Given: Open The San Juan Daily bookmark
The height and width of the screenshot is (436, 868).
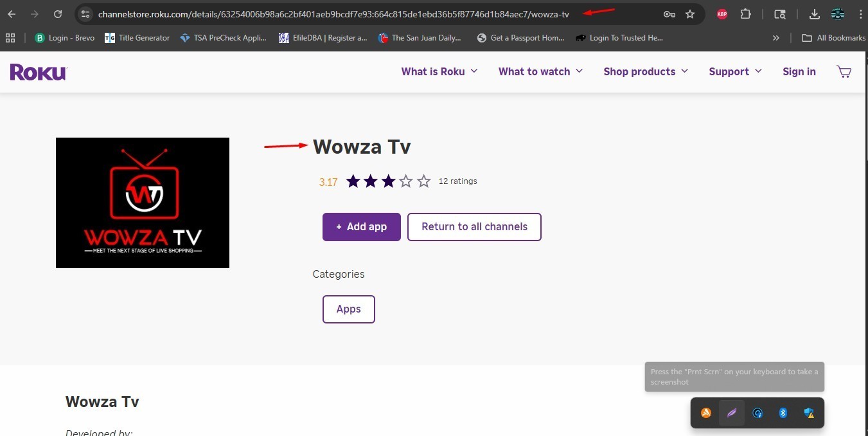Looking at the screenshot, I should point(420,38).
